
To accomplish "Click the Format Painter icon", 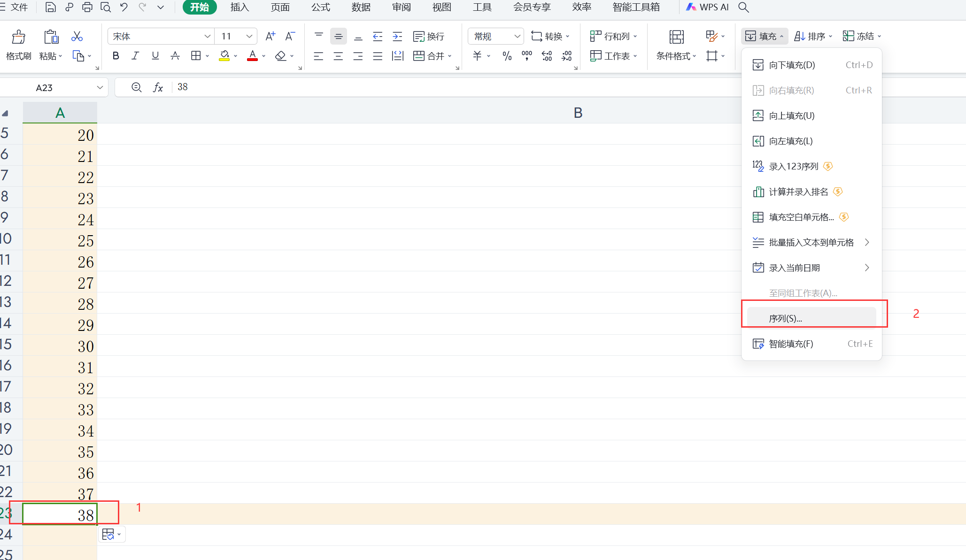I will coord(19,37).
